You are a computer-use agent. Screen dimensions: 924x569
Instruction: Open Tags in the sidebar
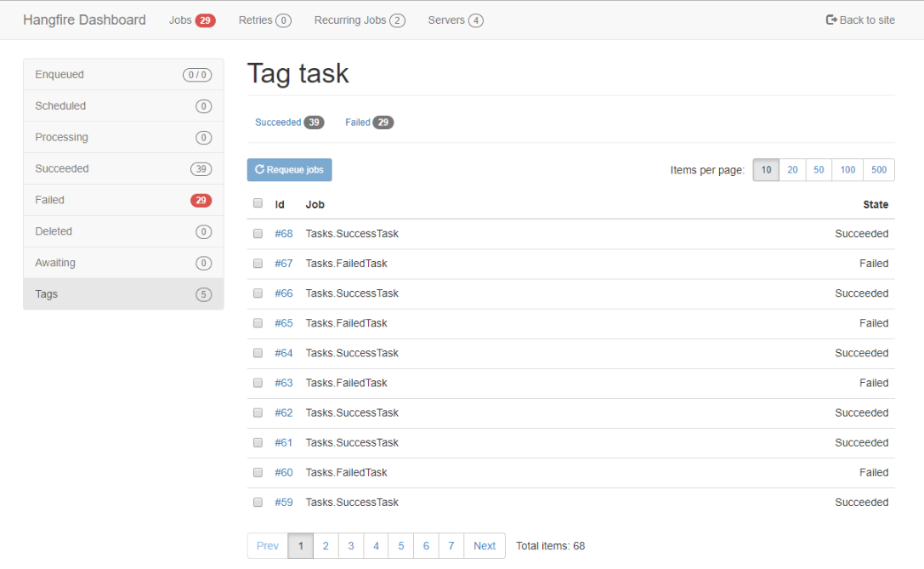point(123,294)
